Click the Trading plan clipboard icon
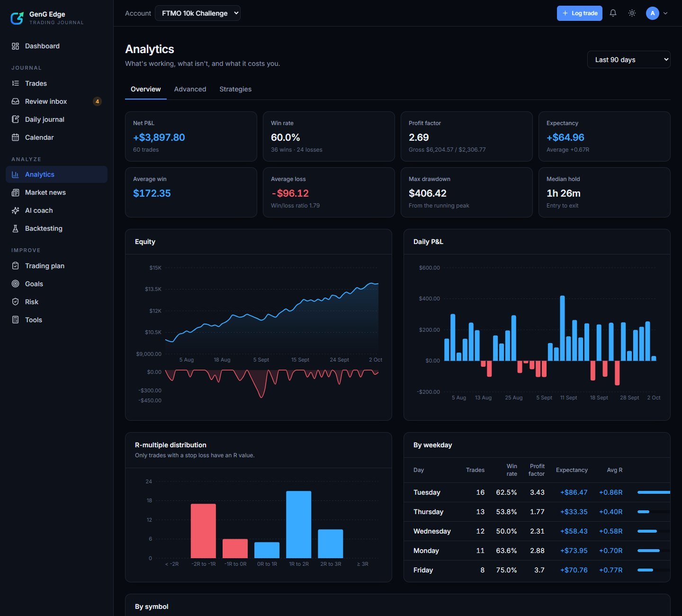The image size is (682, 616). pyautogui.click(x=15, y=266)
